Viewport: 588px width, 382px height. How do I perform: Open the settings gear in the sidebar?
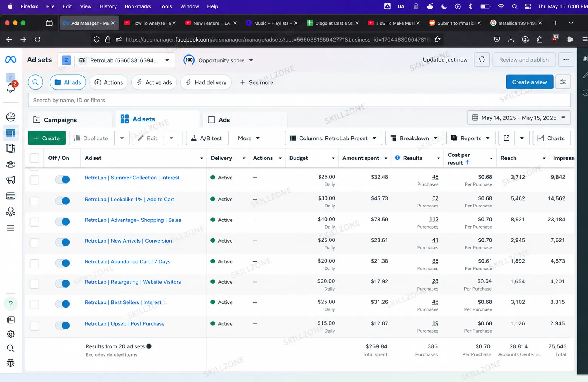tap(11, 334)
